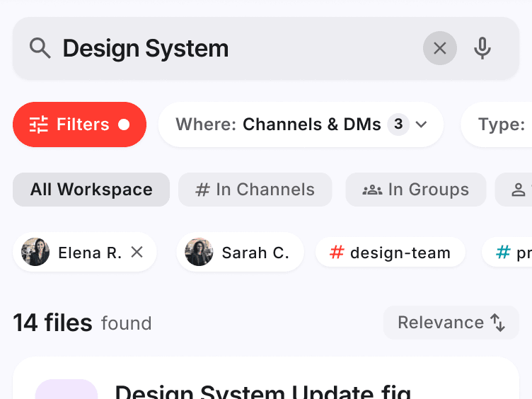The width and height of the screenshot is (532, 399).
Task: Click the chevron beside Channels & DMs
Action: (421, 125)
